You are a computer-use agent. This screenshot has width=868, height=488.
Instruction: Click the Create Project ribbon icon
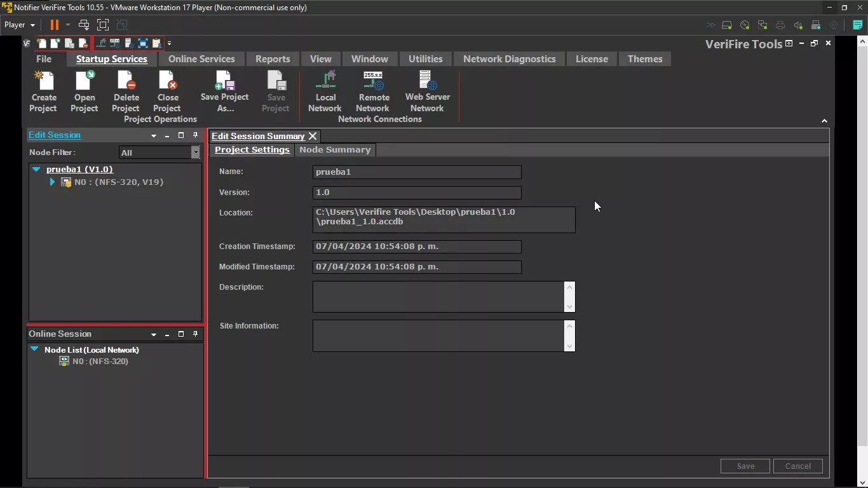point(44,80)
